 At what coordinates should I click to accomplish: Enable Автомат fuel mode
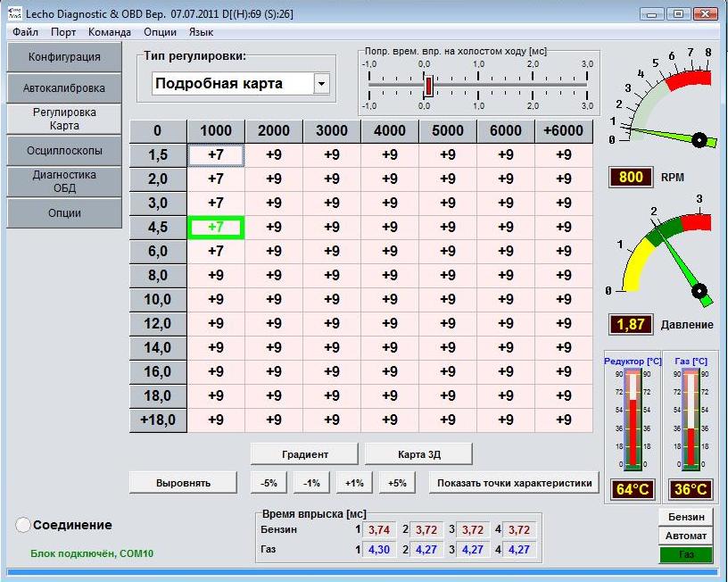tap(686, 536)
